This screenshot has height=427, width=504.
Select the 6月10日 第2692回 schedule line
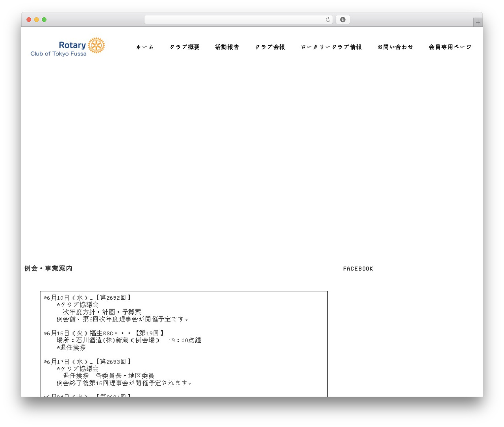click(87, 298)
